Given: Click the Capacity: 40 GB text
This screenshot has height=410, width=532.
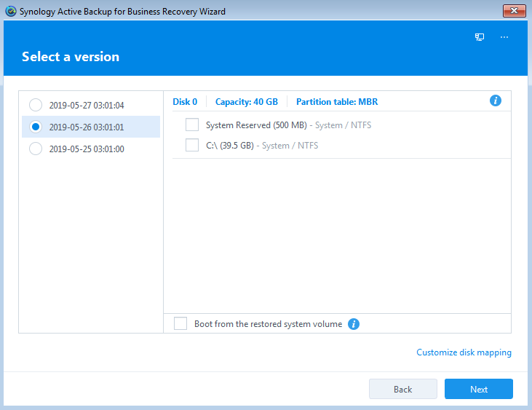Looking at the screenshot, I should (247, 102).
